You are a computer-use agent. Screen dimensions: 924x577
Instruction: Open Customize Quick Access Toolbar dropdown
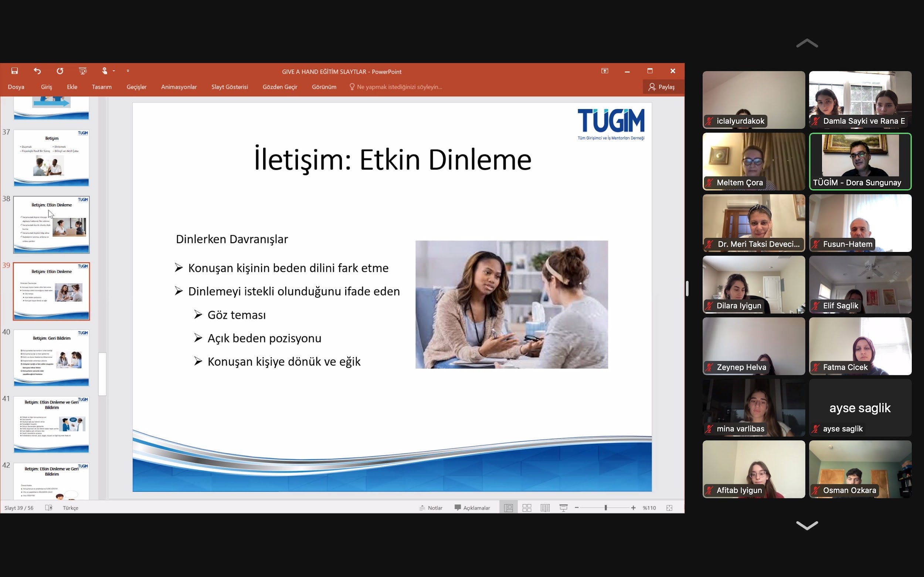128,71
